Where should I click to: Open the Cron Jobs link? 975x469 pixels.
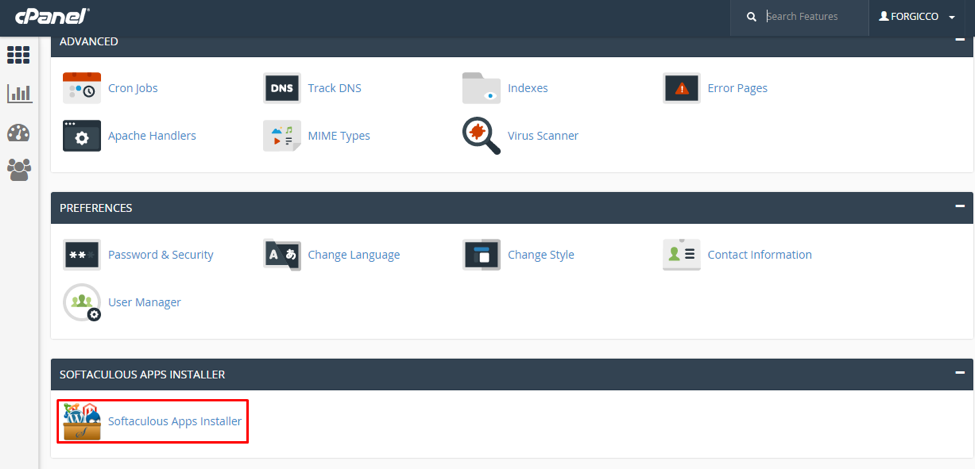click(x=133, y=88)
